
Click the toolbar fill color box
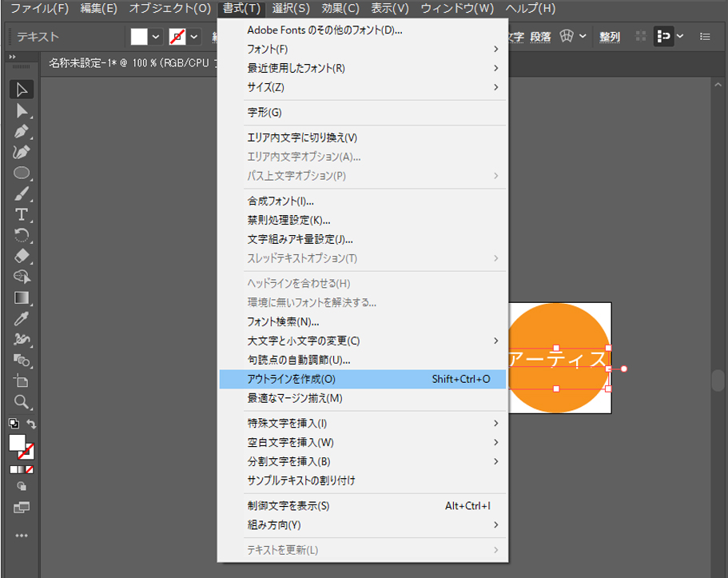pyautogui.click(x=17, y=443)
